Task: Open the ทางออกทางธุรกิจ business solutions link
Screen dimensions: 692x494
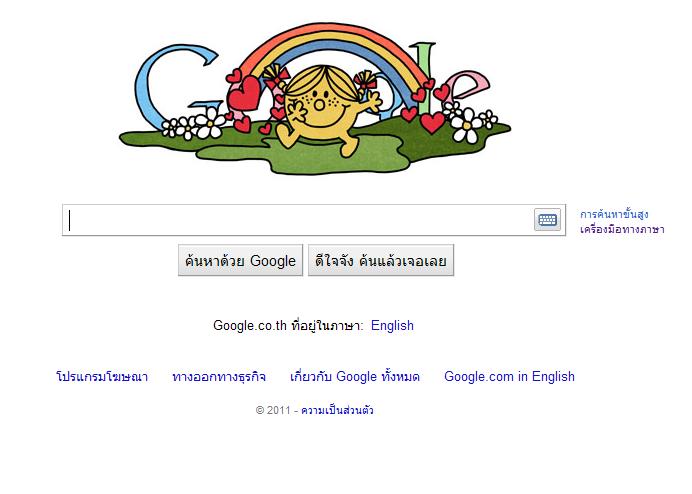Action: [x=219, y=377]
